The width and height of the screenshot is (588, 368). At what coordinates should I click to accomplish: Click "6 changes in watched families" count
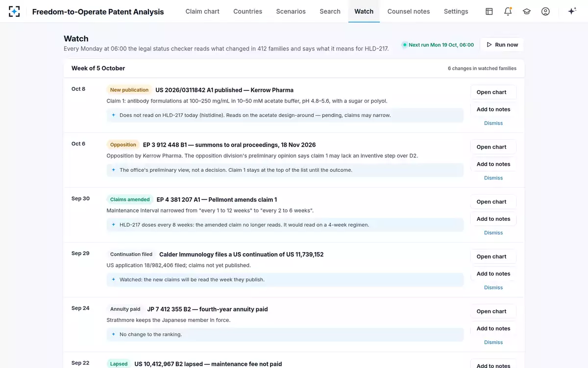[x=482, y=69]
